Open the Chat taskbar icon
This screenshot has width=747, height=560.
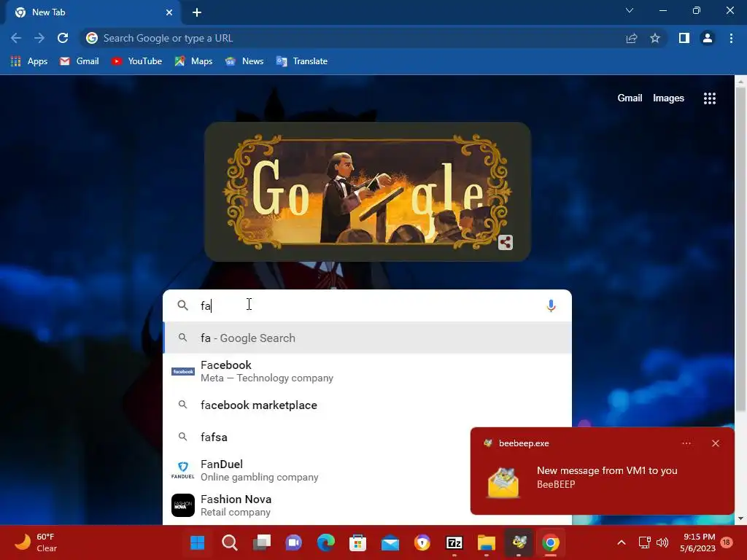293,542
